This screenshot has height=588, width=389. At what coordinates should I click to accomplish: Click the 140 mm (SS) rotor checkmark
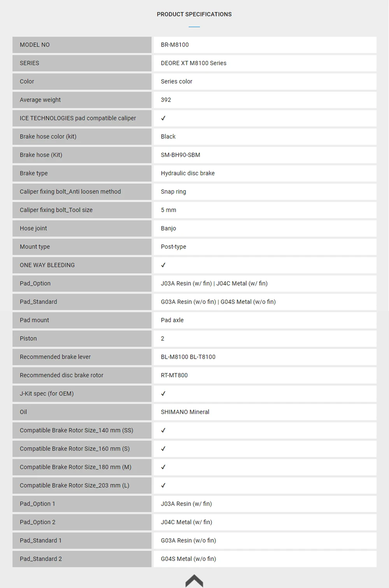(163, 430)
